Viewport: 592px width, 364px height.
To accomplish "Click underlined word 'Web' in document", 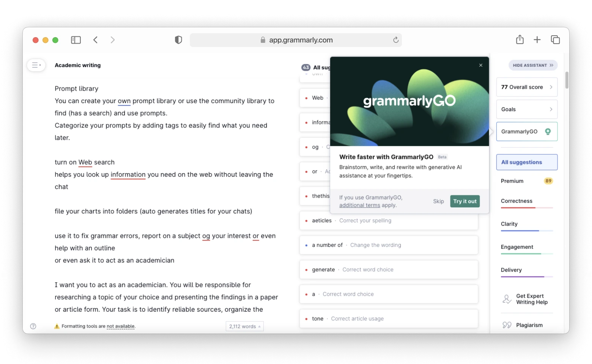I will pyautogui.click(x=85, y=162).
